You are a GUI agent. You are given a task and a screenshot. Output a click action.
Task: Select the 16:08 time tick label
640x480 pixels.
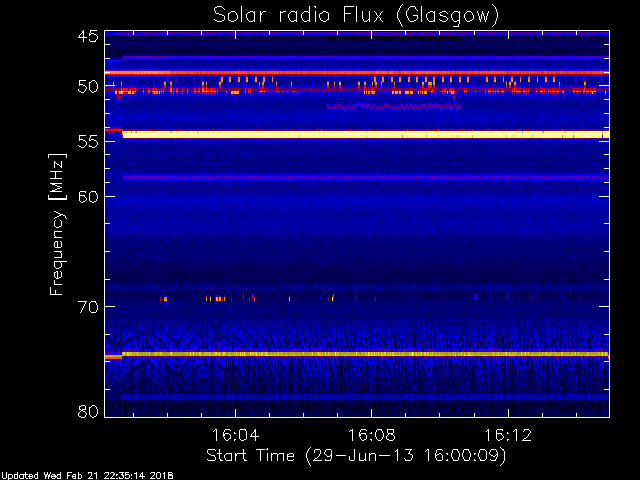pos(372,437)
